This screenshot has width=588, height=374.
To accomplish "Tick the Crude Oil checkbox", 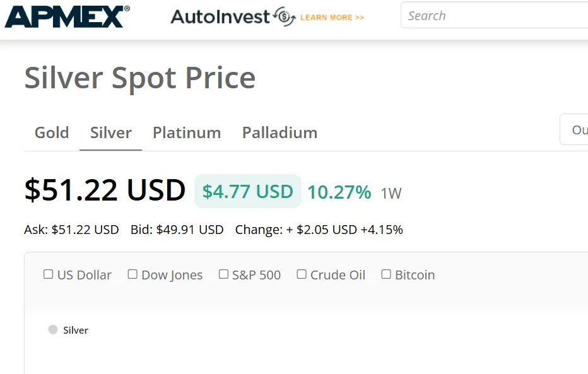I will (302, 274).
